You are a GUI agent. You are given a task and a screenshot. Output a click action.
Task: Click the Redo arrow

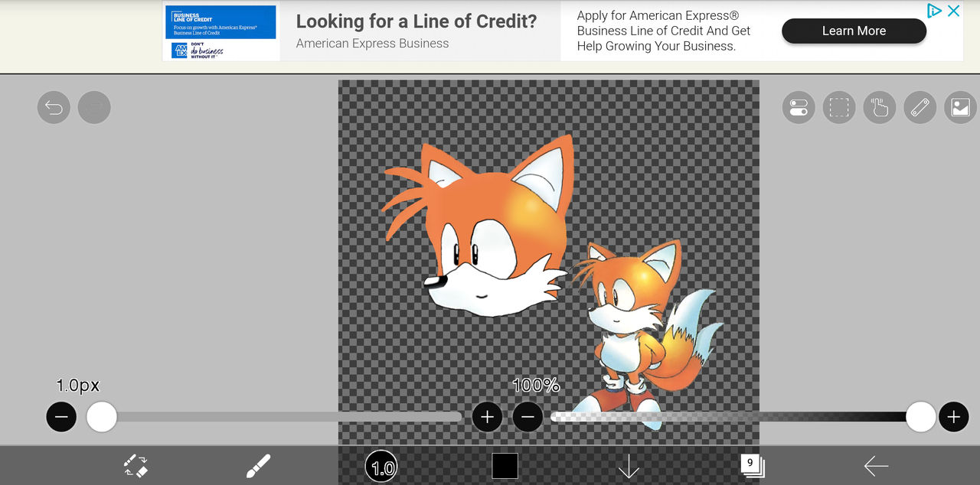coord(94,107)
